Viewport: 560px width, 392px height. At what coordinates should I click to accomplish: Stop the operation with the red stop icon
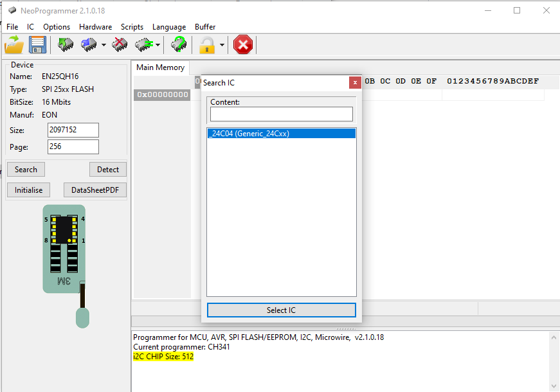(x=243, y=45)
